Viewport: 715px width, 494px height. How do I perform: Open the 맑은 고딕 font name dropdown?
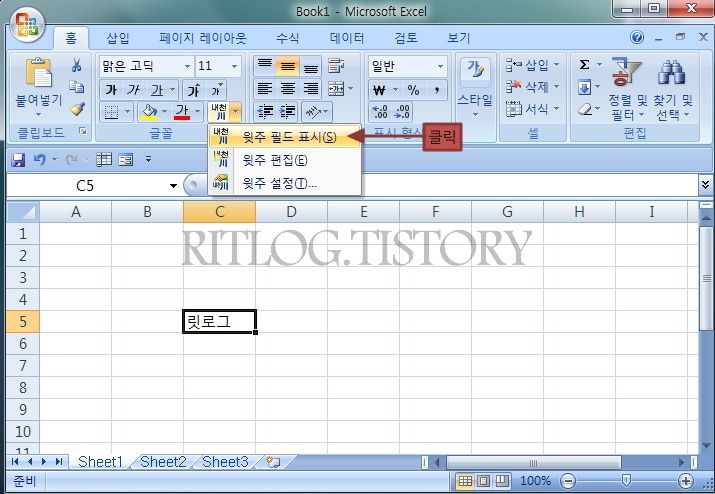coord(187,67)
